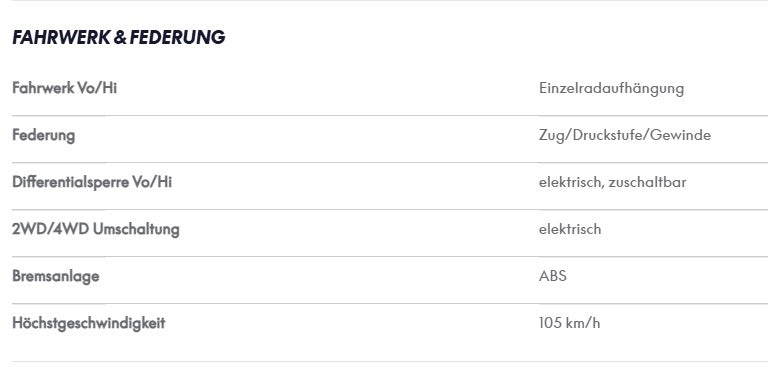768x376 pixels.
Task: Click the Einzelradaufhängung value
Action: coord(611,89)
